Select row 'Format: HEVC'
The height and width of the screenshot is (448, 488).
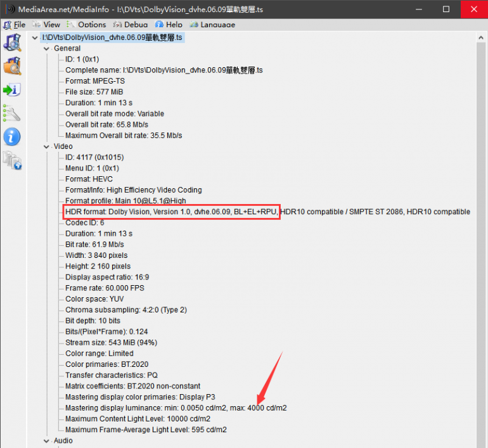click(89, 179)
